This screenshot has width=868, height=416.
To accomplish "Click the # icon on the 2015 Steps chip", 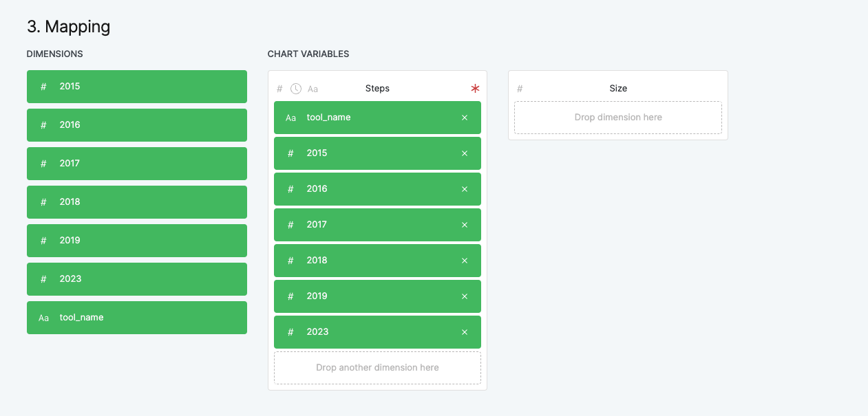I will click(290, 153).
